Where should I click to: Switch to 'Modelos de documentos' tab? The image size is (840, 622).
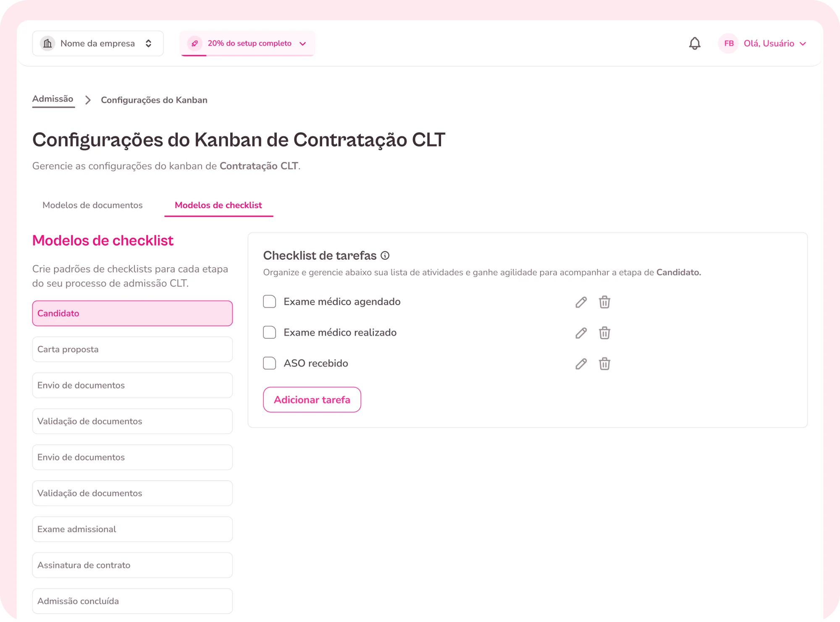(x=92, y=205)
